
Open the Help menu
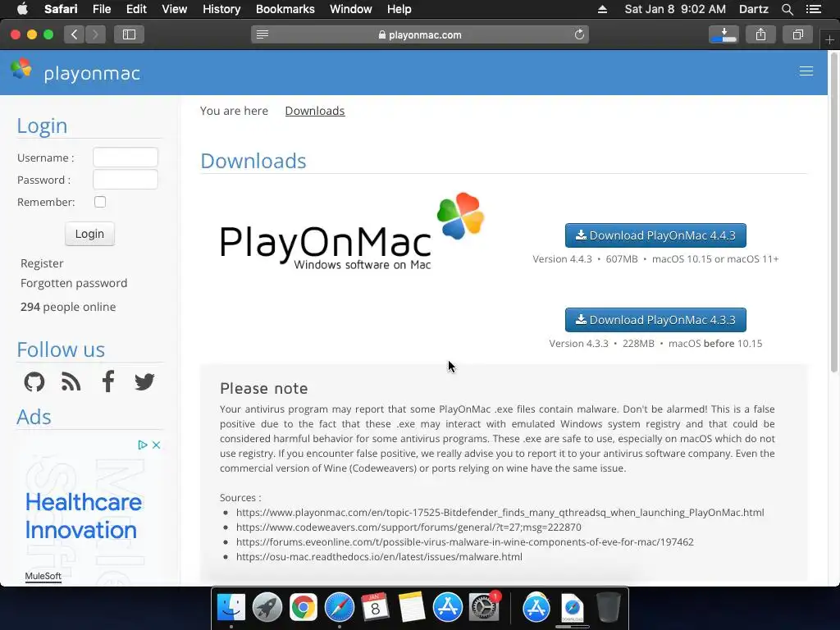point(399,9)
